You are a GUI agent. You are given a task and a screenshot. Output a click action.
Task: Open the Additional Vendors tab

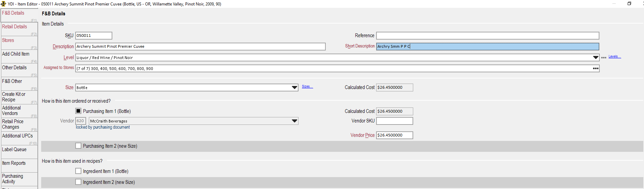(x=19, y=111)
